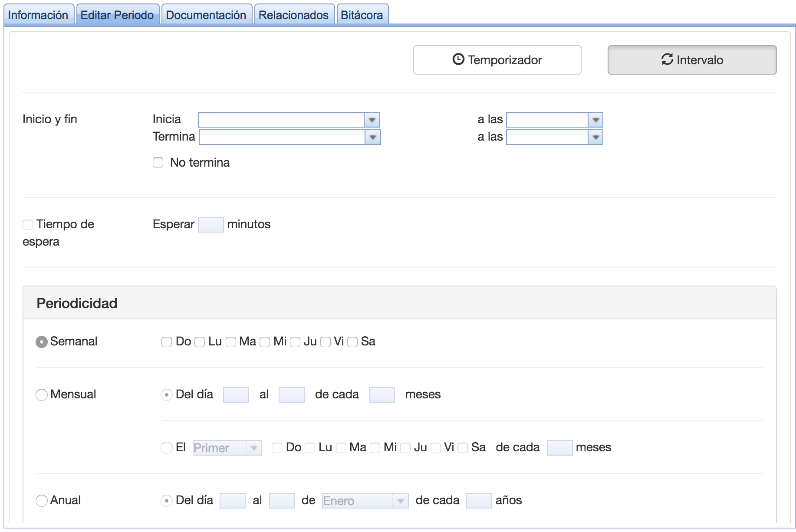This screenshot has height=532, width=796.
Task: Click the Mensual 'al' end day field
Action: pyautogui.click(x=292, y=395)
